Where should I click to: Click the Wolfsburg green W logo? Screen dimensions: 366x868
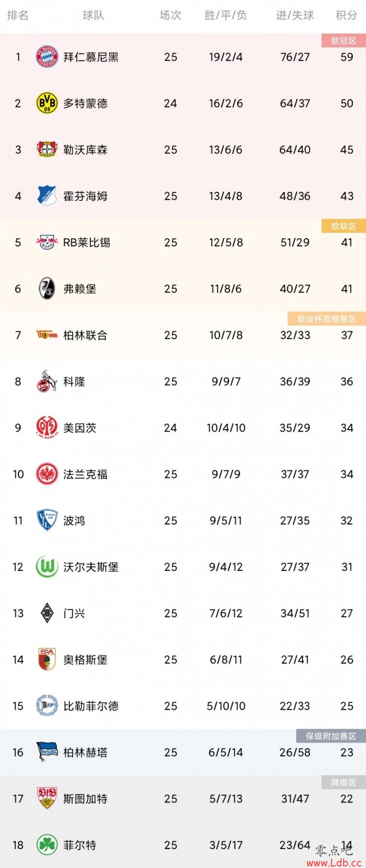click(x=47, y=567)
